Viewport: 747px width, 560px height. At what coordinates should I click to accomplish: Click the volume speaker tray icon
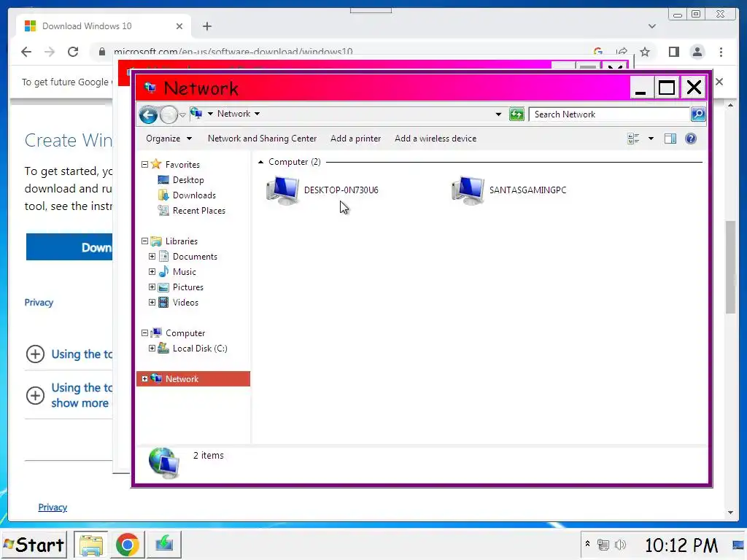pyautogui.click(x=620, y=544)
